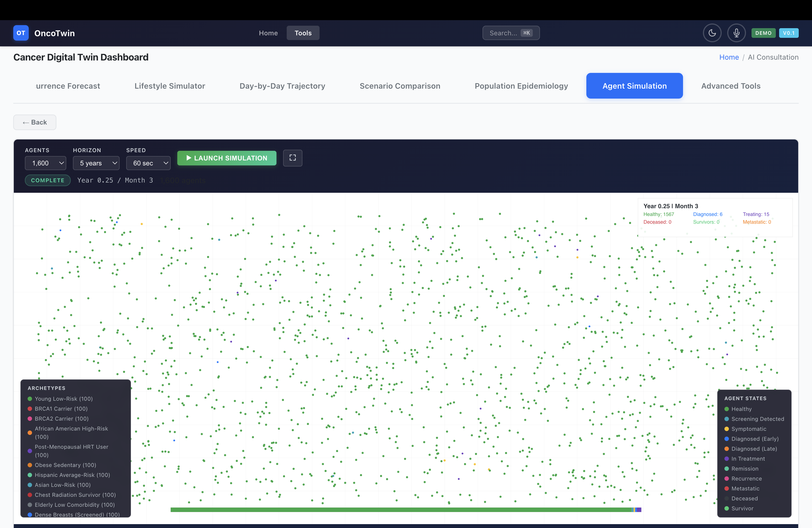The width and height of the screenshot is (812, 528).
Task: Click the DEMO badge
Action: click(x=763, y=33)
